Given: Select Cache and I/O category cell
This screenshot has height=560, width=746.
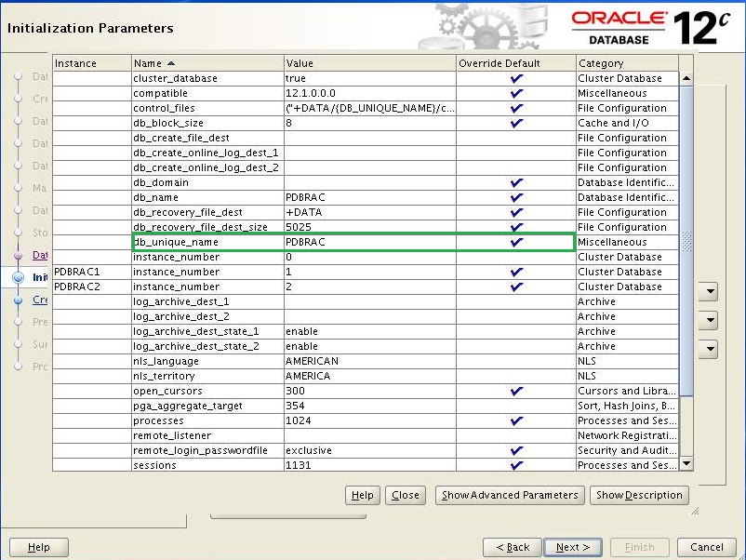Looking at the screenshot, I should (x=627, y=123).
